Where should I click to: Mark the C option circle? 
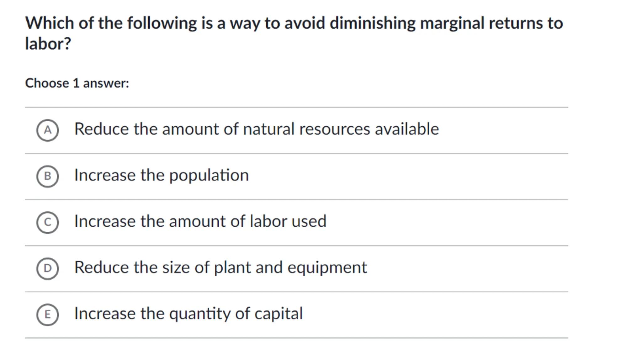click(x=47, y=222)
